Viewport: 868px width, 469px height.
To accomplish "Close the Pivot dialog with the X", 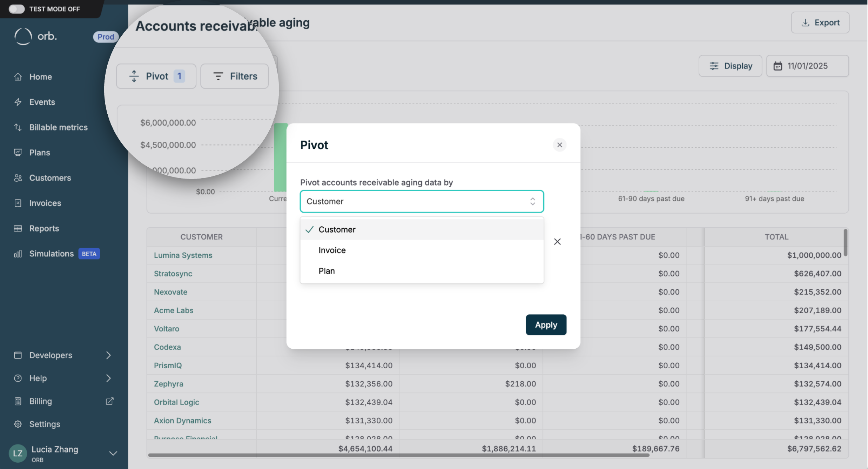I will pos(559,145).
